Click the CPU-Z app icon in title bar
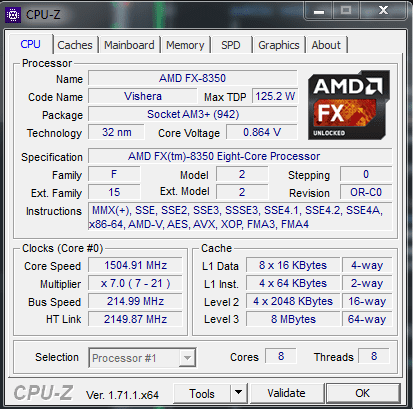This screenshot has height=409, width=413. [13, 15]
